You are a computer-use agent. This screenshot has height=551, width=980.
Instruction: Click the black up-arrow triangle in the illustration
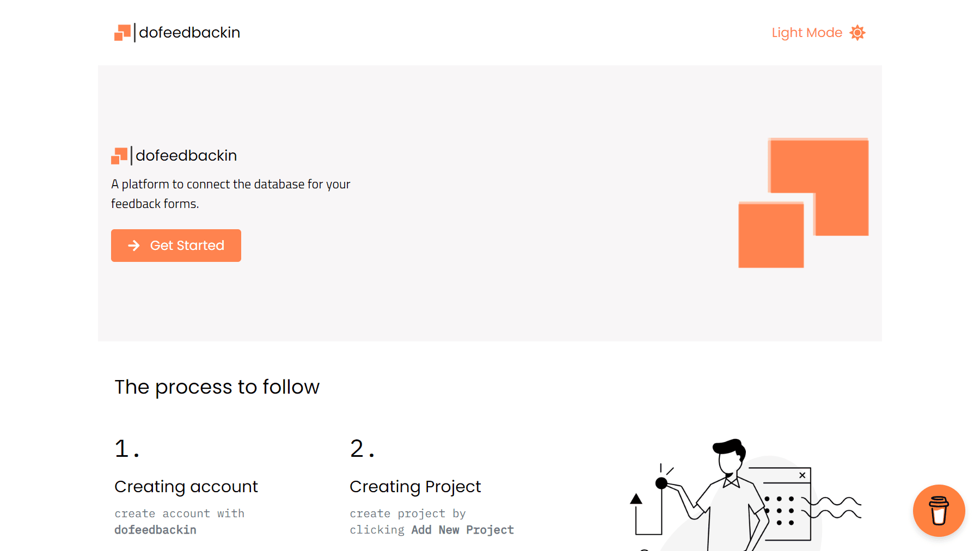[x=636, y=499]
